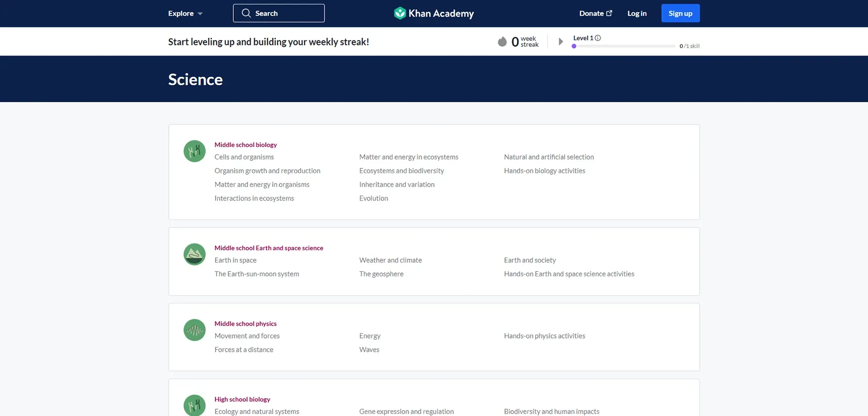868x416 pixels.
Task: Open Cells and organisms unit
Action: 244,157
